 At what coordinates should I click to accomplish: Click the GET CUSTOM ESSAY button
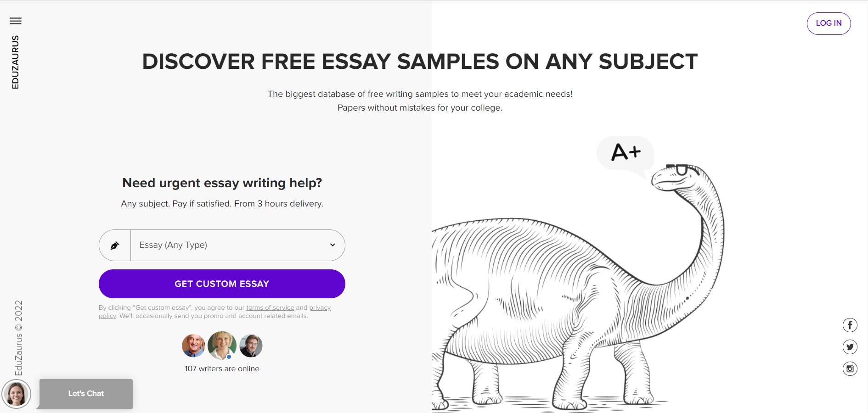pyautogui.click(x=222, y=284)
